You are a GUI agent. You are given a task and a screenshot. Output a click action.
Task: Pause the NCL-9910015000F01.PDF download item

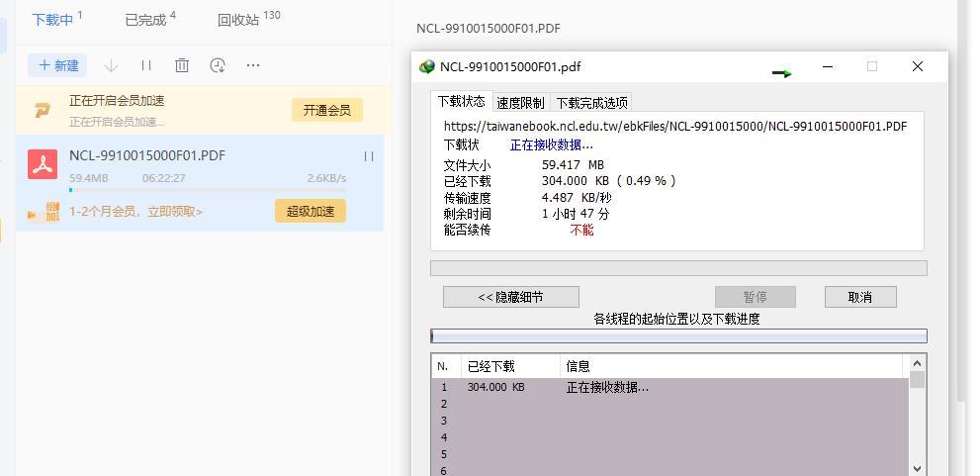point(368,156)
